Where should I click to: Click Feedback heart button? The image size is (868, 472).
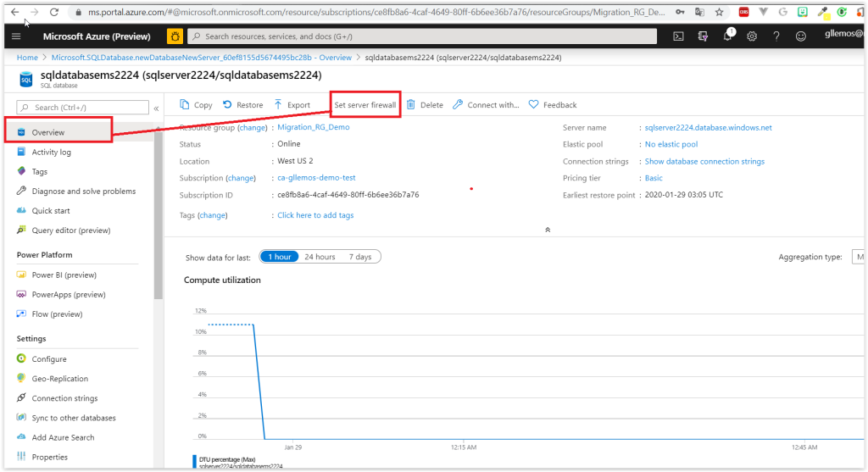coord(553,104)
